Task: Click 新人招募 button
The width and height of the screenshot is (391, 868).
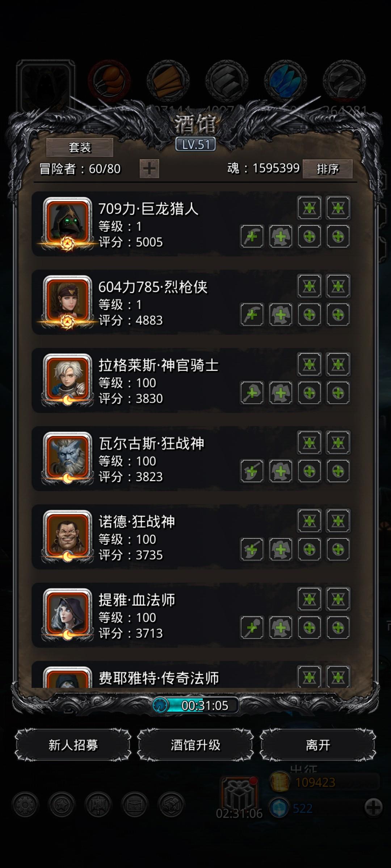Action: 73,745
